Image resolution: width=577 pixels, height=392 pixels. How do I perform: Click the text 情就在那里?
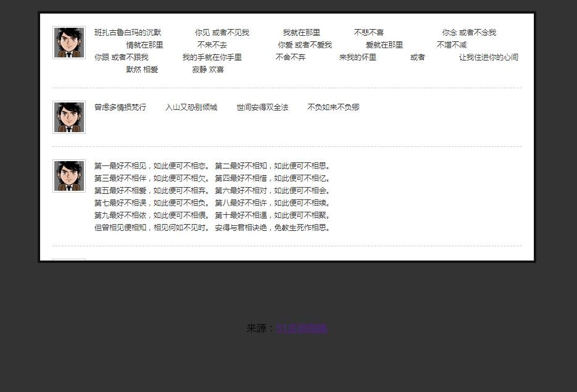point(144,45)
